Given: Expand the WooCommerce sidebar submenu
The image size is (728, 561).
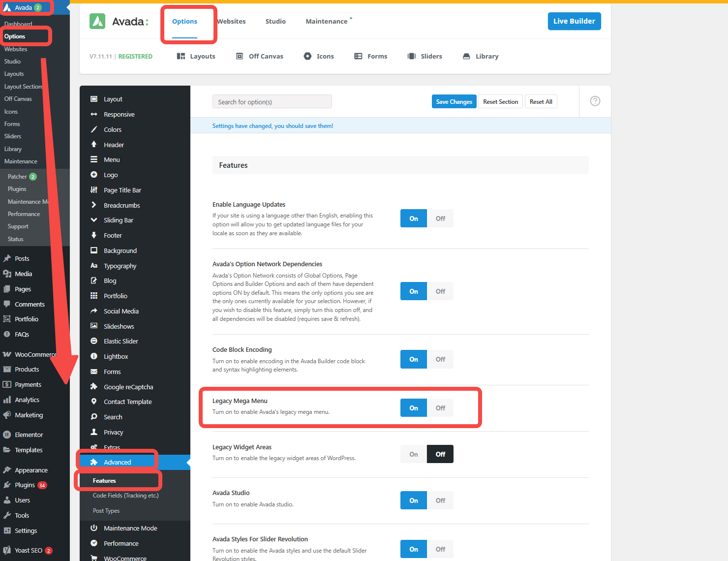Looking at the screenshot, I should [x=33, y=354].
